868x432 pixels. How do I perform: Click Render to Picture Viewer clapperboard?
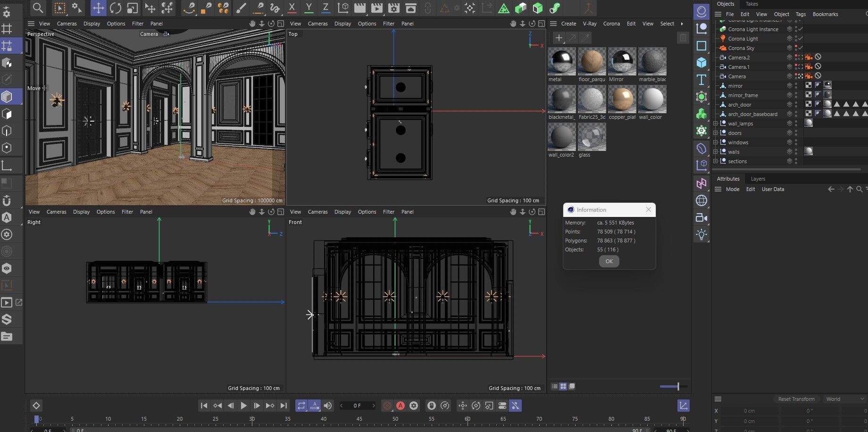point(376,8)
